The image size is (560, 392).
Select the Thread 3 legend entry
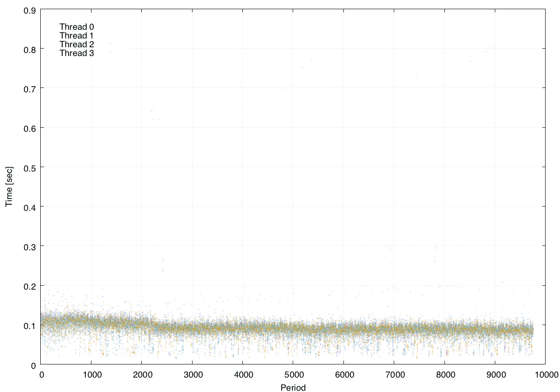pyautogui.click(x=77, y=53)
